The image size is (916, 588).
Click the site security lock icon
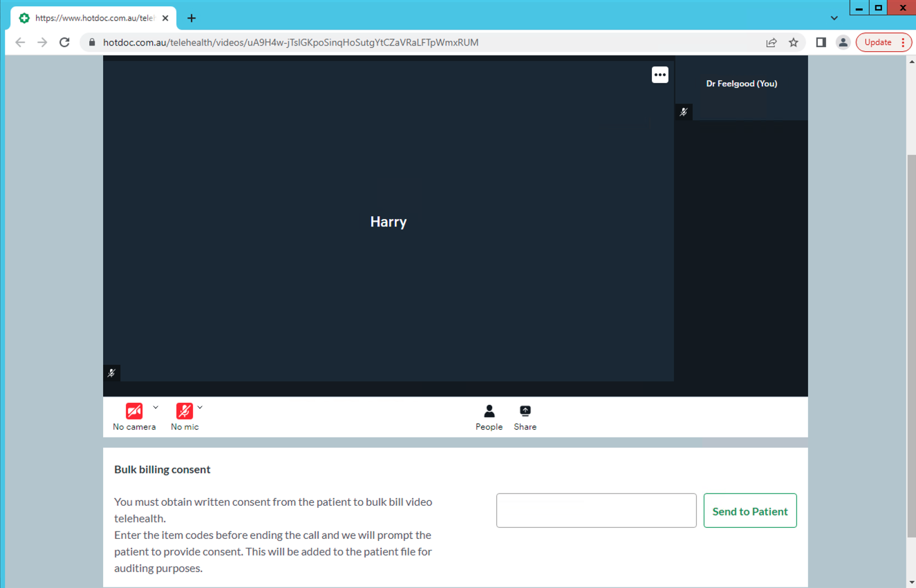(91, 42)
